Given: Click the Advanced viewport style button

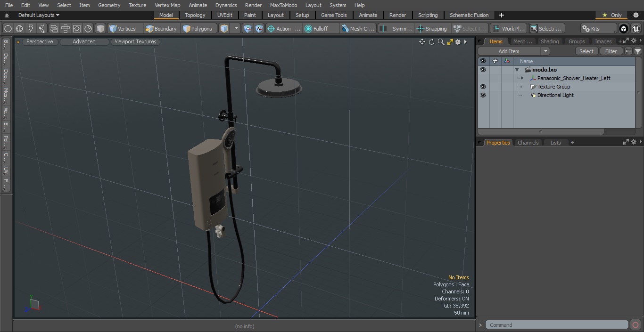Looking at the screenshot, I should coord(84,41).
